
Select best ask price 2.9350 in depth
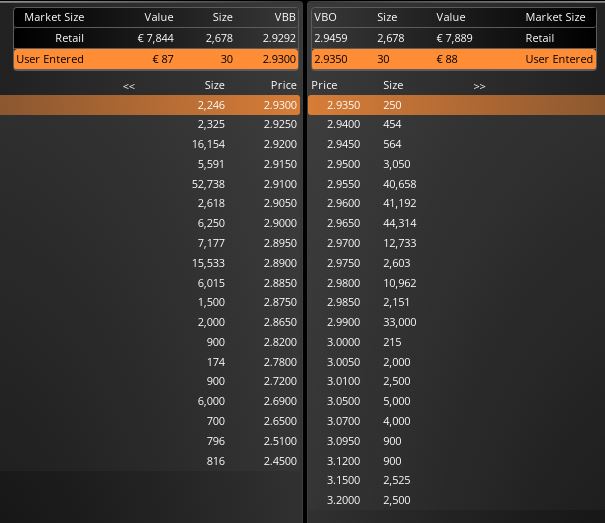(343, 105)
